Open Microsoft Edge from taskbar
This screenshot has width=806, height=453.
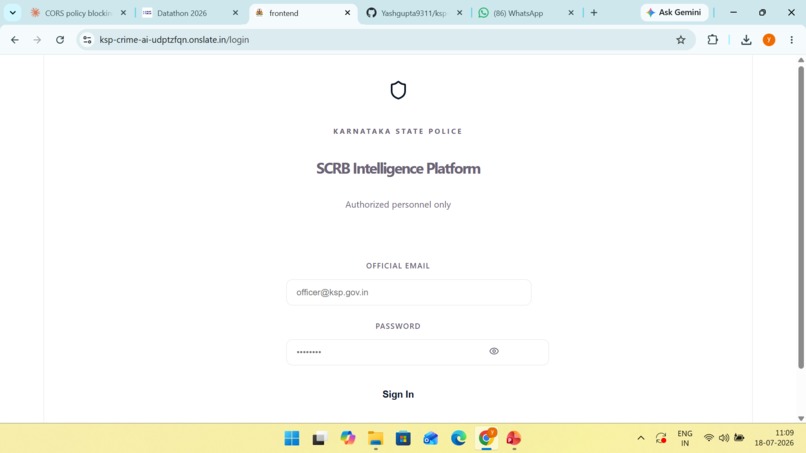click(x=459, y=438)
